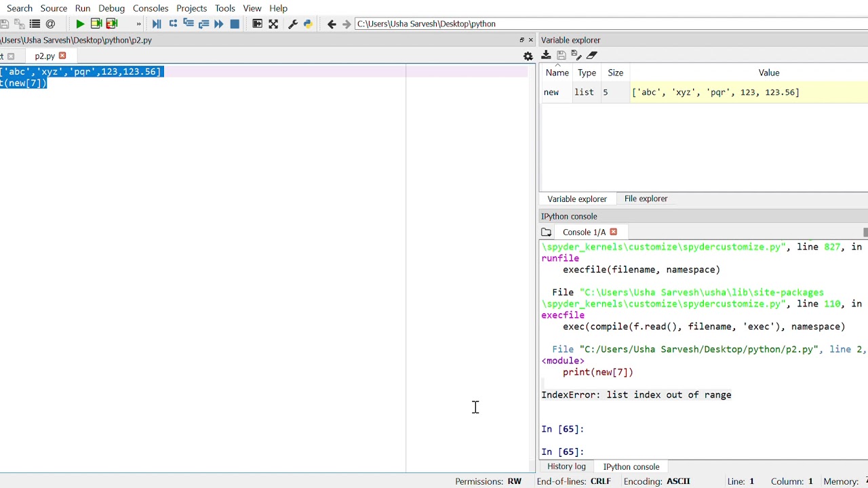Sort variables by the Type column
The height and width of the screenshot is (488, 868).
(587, 73)
